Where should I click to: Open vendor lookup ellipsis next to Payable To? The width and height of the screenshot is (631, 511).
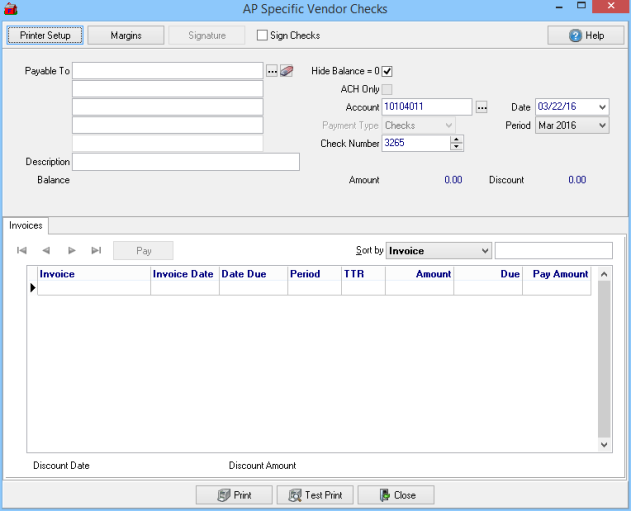[271, 71]
